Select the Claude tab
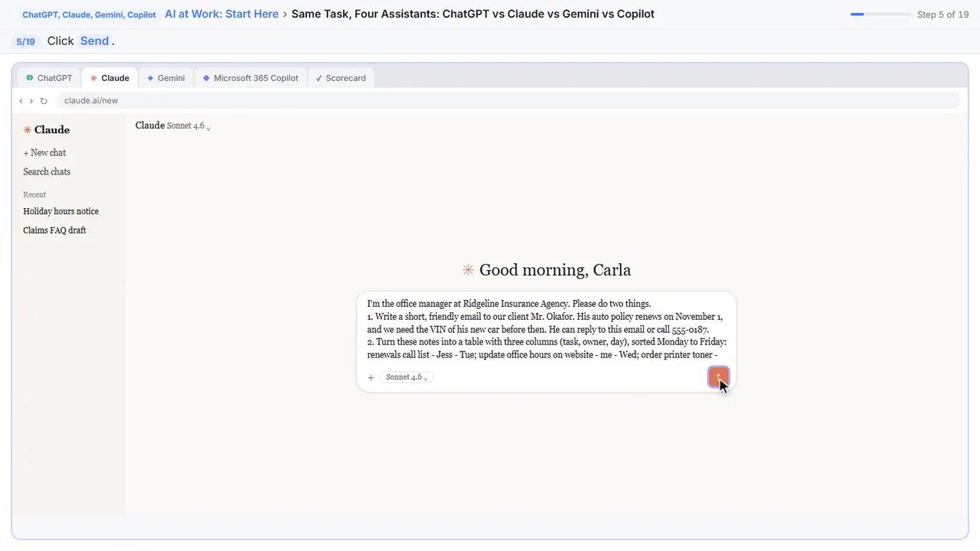980x551 pixels. click(109, 78)
